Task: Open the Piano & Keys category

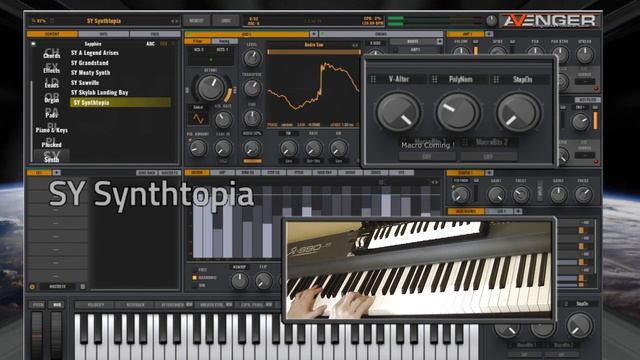Action: point(51,130)
